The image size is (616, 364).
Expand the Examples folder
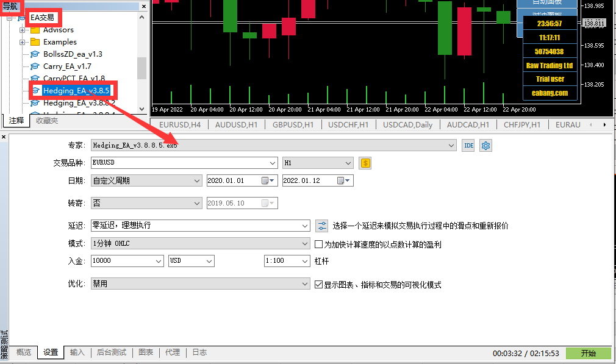[x=23, y=42]
